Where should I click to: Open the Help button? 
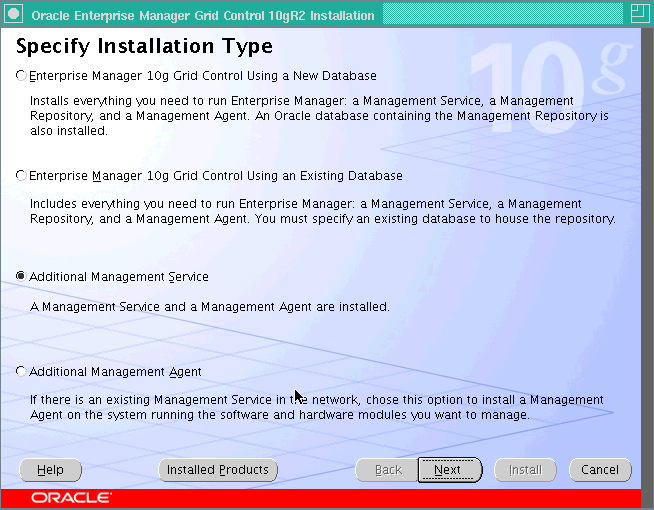[50, 470]
